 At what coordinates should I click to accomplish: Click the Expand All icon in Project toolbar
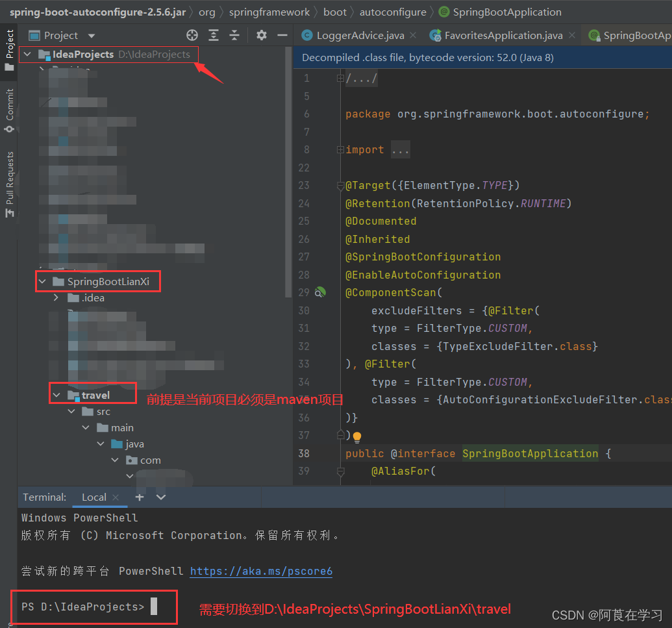coord(214,35)
